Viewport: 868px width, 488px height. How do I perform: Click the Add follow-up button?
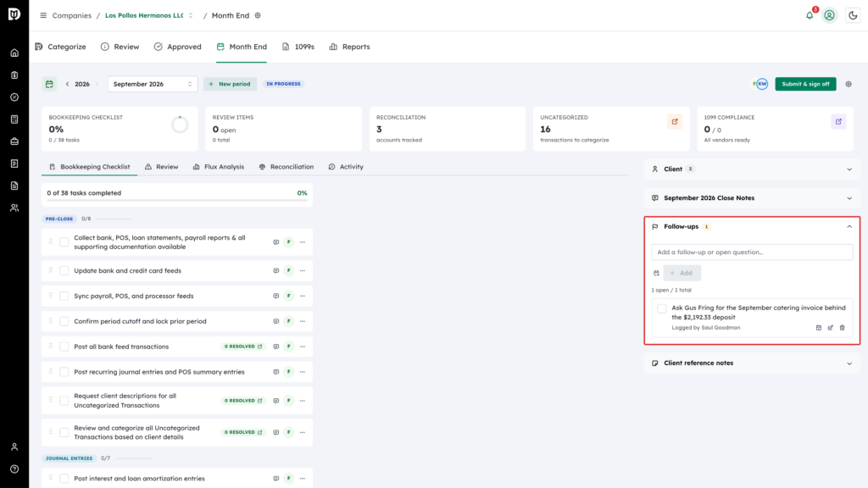[x=682, y=274]
